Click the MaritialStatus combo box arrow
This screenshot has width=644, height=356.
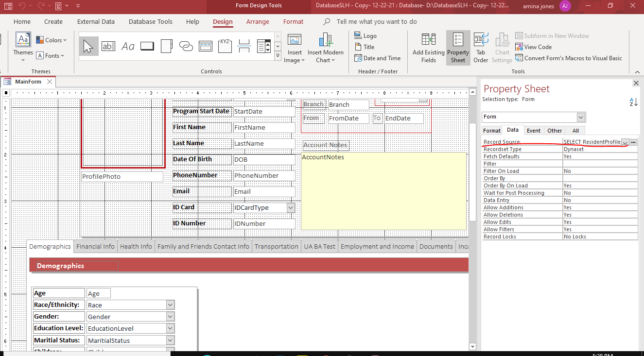click(170, 340)
